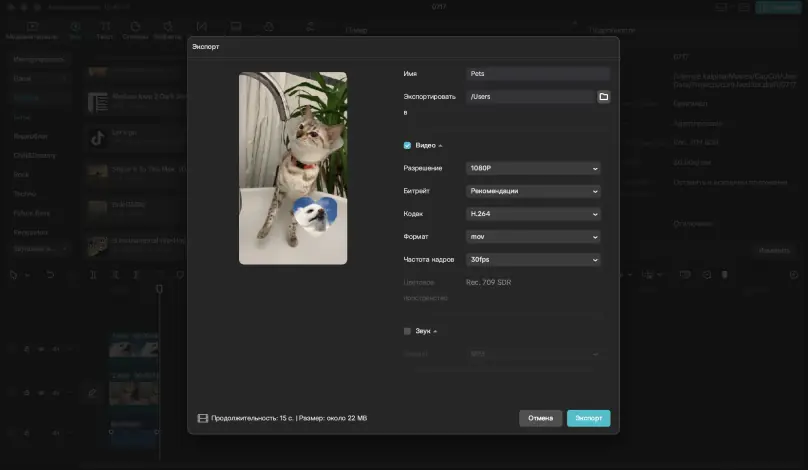This screenshot has height=470, width=808.
Task: Click the Adjustment icon in the main toolbar
Action: click(x=310, y=27)
